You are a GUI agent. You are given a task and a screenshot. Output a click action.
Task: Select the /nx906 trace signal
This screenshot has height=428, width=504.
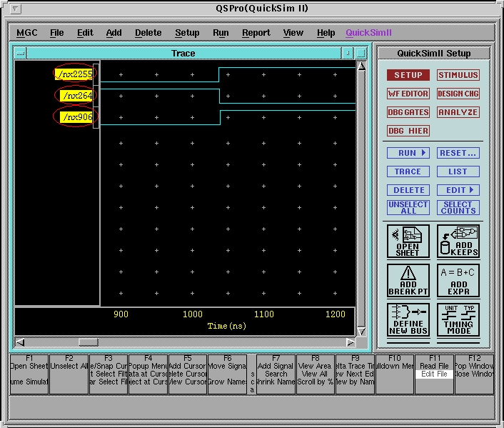coord(76,117)
